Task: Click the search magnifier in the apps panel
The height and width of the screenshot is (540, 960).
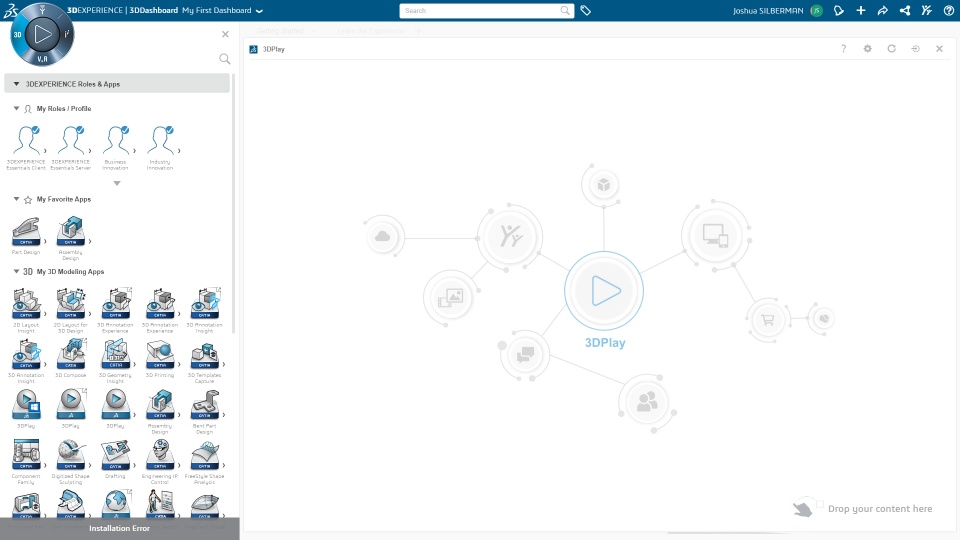Action: pos(225,59)
